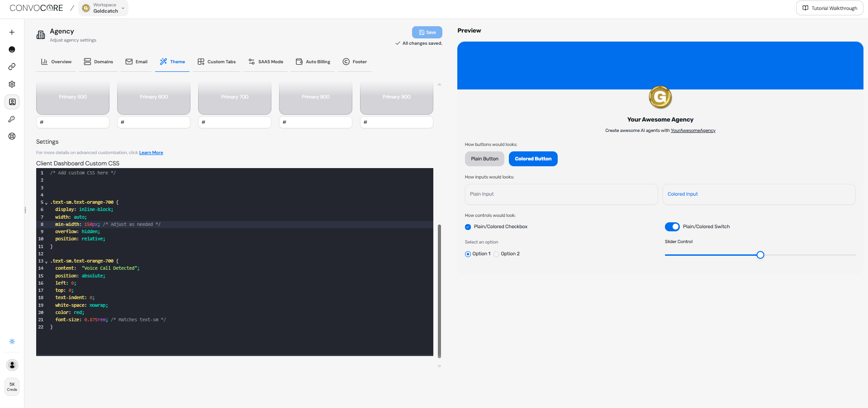Open the Goldcatch workspace dropdown
Image resolution: width=868 pixels, height=408 pixels.
tap(103, 8)
